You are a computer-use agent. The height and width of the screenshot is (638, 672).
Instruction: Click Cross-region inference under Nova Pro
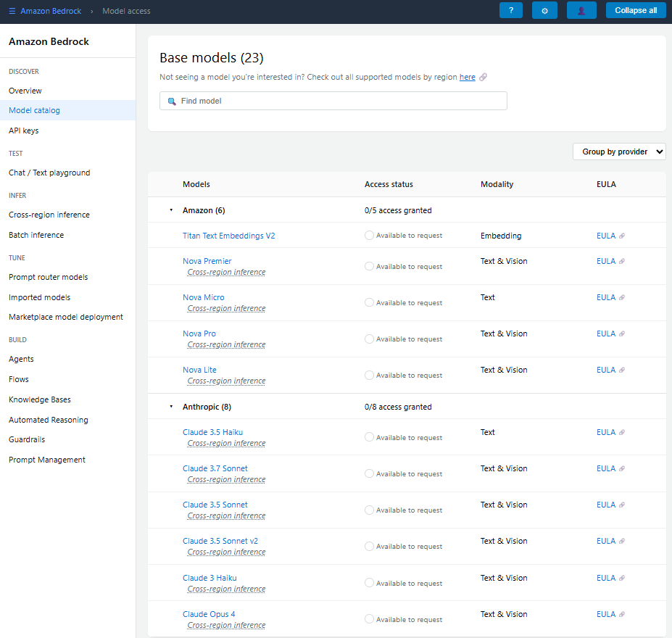point(226,344)
